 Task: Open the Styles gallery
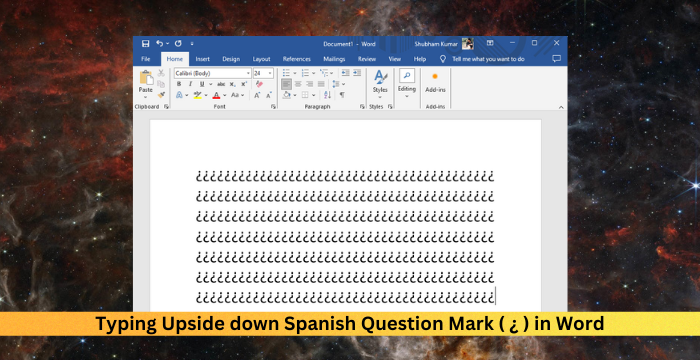(380, 83)
